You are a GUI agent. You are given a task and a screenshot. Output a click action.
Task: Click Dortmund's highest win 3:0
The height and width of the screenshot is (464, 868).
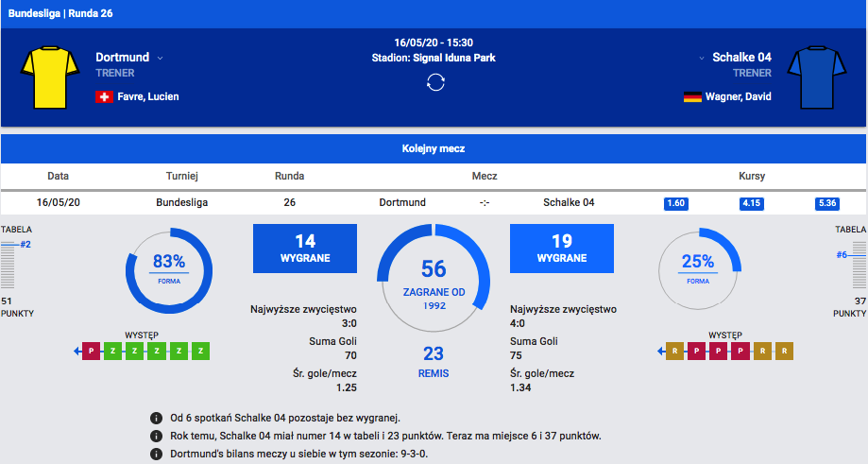point(349,323)
